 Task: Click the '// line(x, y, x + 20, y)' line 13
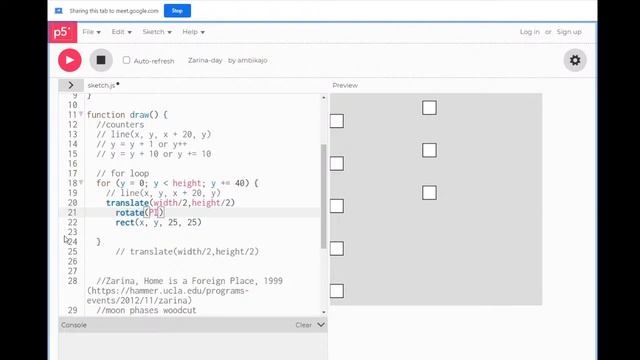point(154,134)
